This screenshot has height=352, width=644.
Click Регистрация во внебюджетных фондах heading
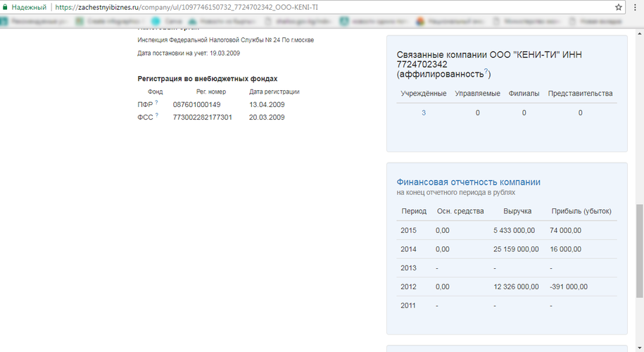(208, 78)
